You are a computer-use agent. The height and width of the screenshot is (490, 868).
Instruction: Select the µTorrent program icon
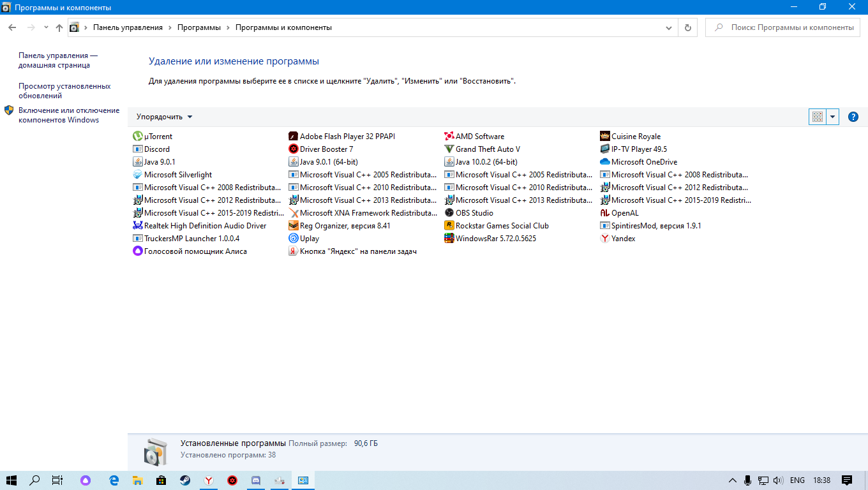coord(138,136)
